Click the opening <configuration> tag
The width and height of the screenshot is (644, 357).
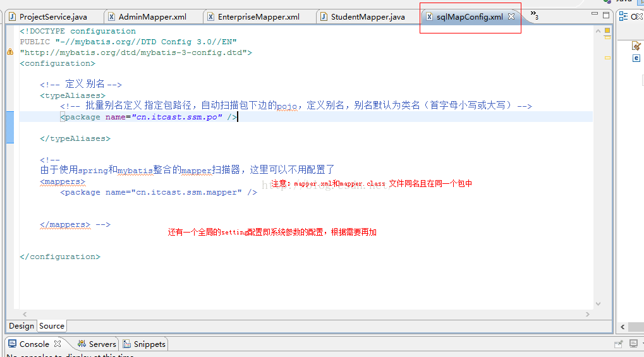click(x=58, y=63)
